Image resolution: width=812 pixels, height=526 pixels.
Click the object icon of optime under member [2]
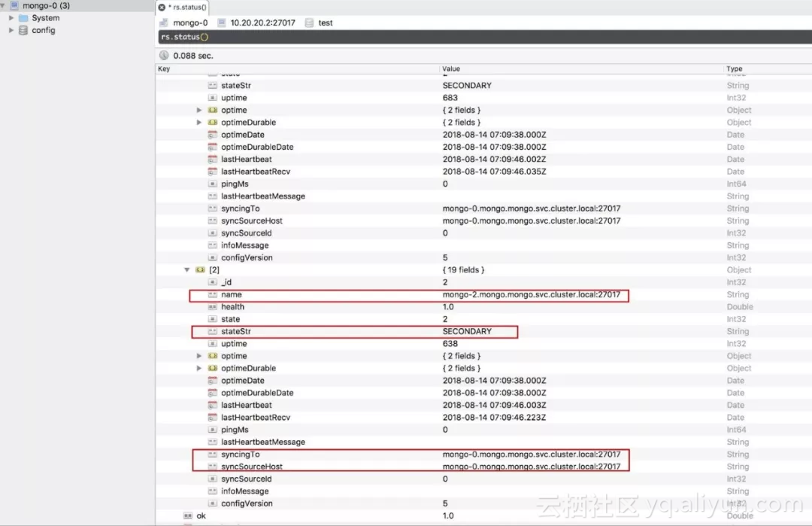212,355
